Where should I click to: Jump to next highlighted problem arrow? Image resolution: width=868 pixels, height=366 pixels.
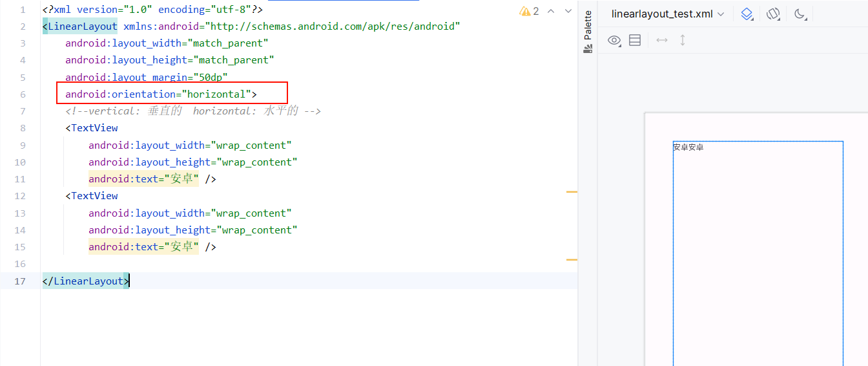pos(568,11)
